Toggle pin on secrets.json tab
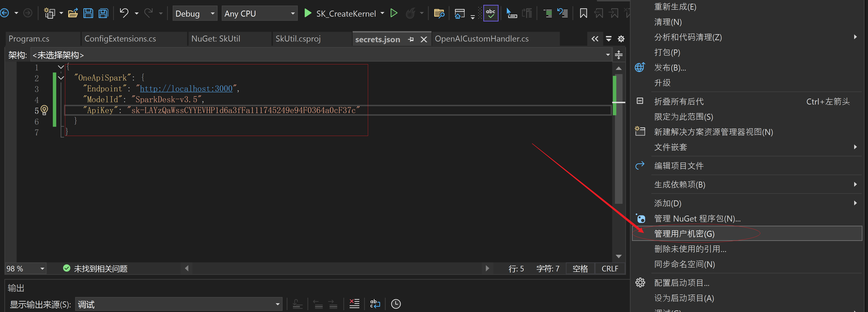Viewport: 868px width, 312px height. point(411,39)
